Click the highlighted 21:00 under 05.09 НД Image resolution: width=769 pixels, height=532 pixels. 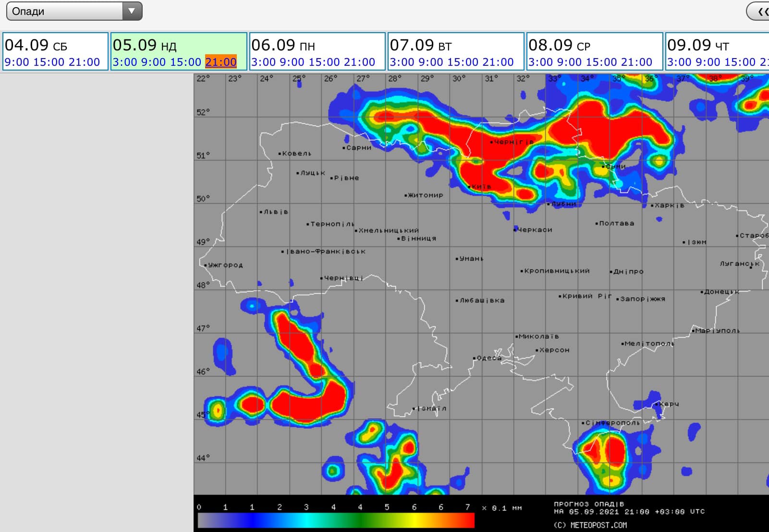coord(221,62)
